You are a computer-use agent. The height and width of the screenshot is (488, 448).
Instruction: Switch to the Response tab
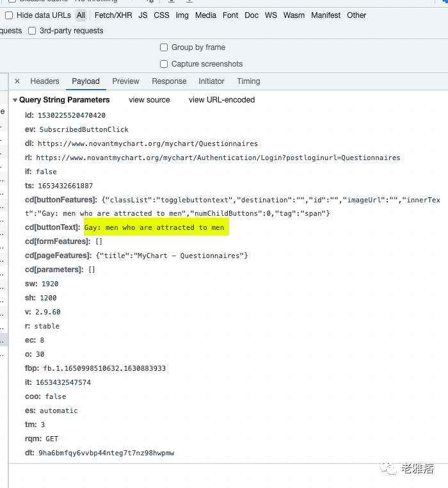point(169,81)
